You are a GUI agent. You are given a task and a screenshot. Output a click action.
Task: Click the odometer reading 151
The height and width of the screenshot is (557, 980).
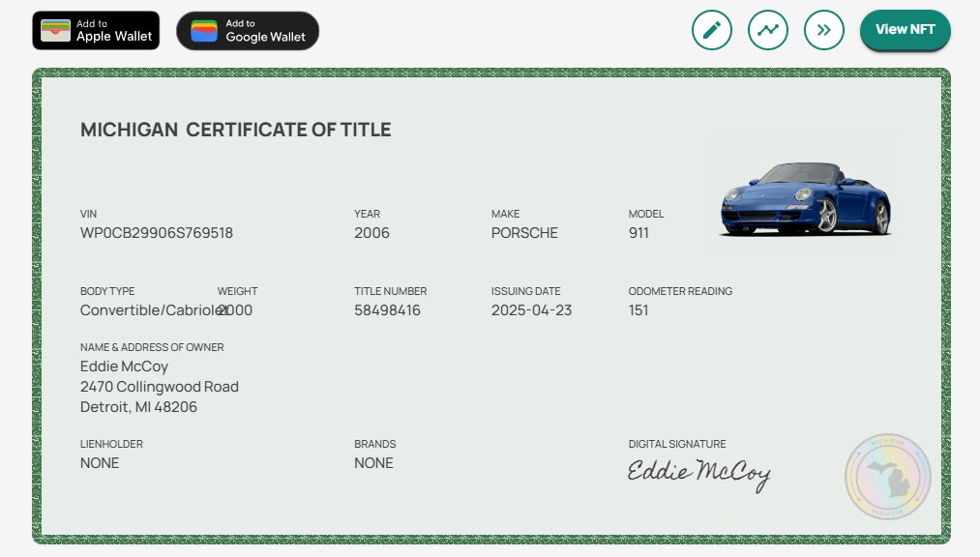point(638,310)
